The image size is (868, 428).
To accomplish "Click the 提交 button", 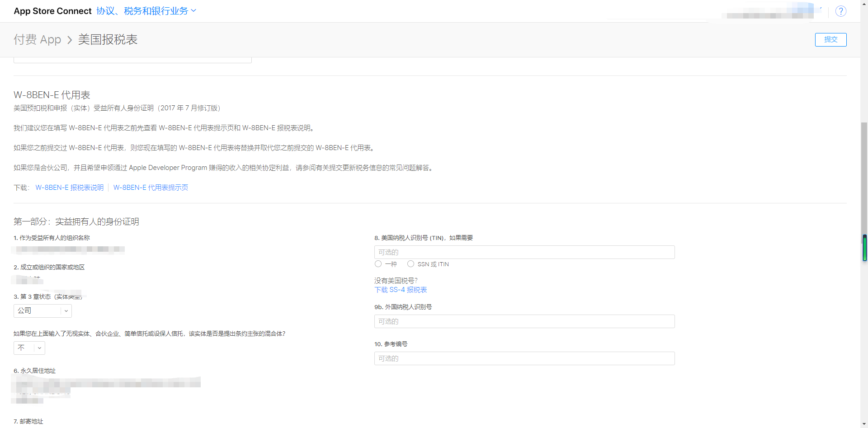I will pos(830,40).
